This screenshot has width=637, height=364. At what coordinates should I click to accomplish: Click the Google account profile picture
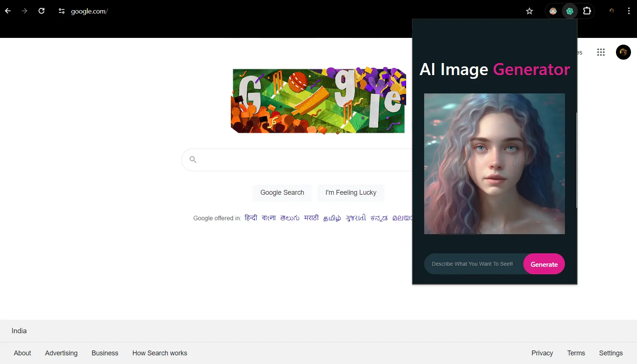pos(623,52)
